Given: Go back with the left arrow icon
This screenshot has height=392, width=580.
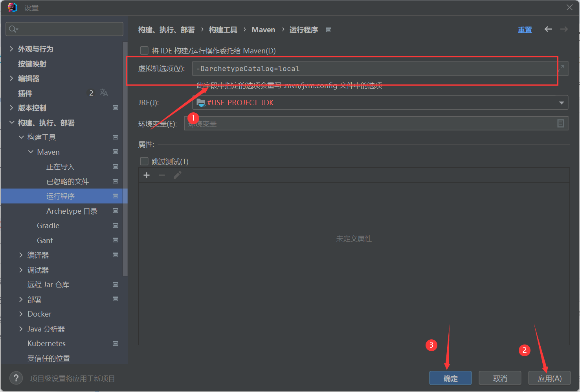Looking at the screenshot, I should [x=548, y=29].
